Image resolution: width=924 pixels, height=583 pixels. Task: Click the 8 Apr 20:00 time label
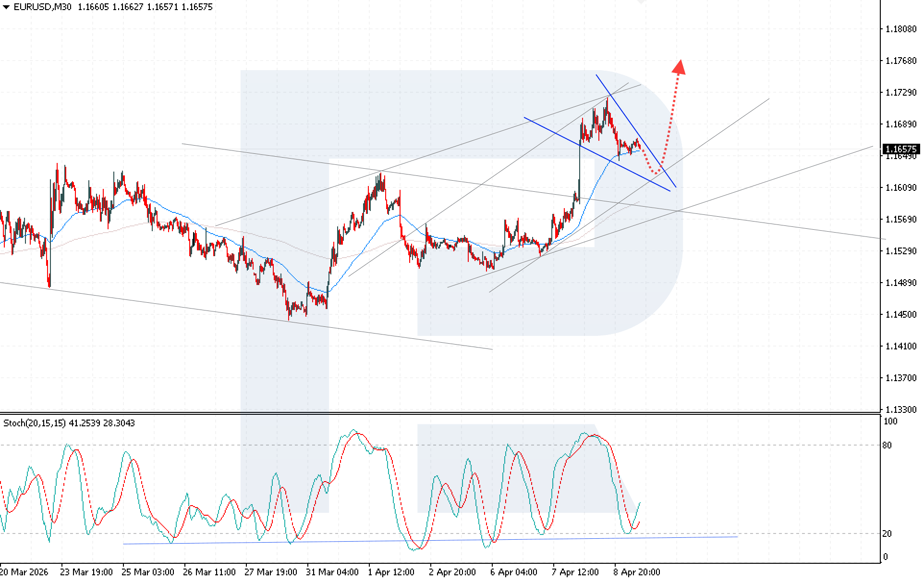637,572
